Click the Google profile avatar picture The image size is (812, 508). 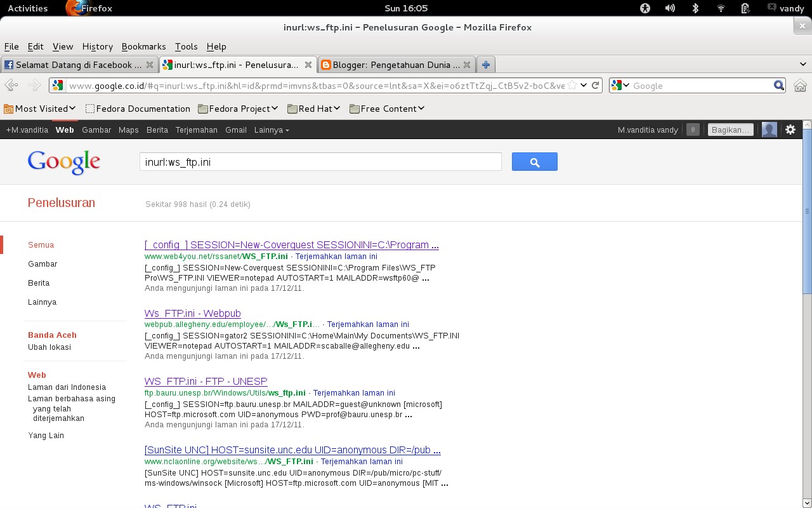(769, 130)
